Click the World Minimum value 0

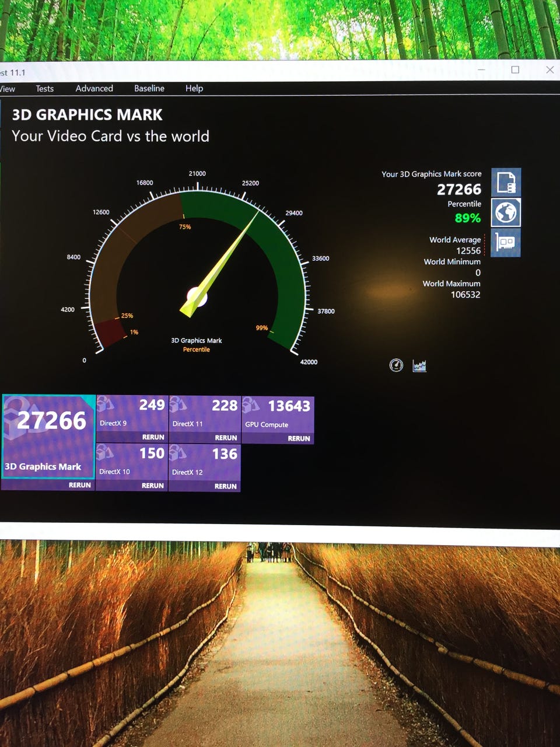coord(478,273)
